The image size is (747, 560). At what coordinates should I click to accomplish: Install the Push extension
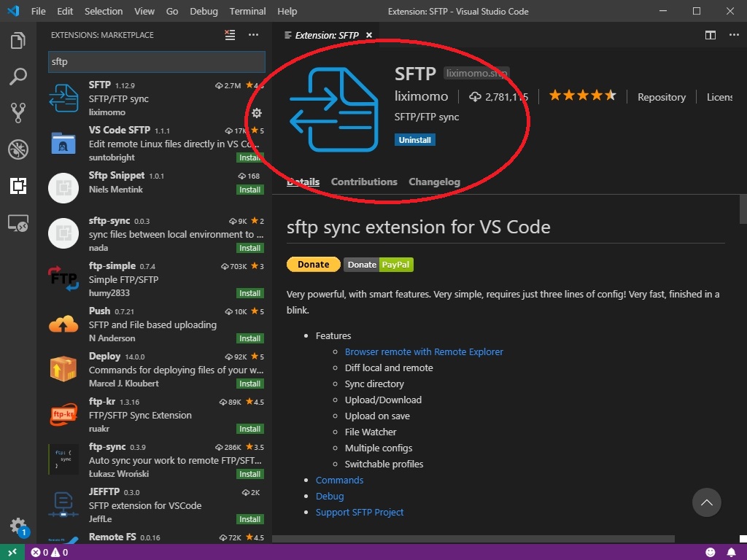[250, 338]
